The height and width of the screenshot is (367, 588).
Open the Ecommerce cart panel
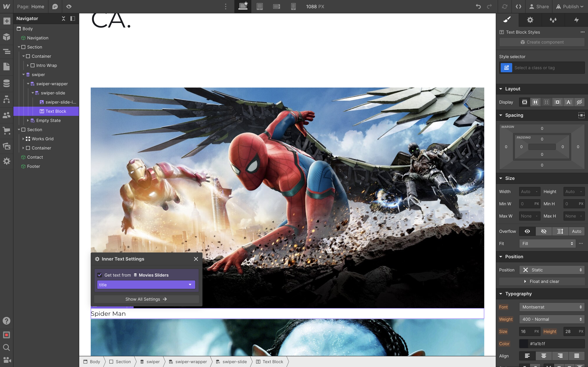tap(7, 130)
